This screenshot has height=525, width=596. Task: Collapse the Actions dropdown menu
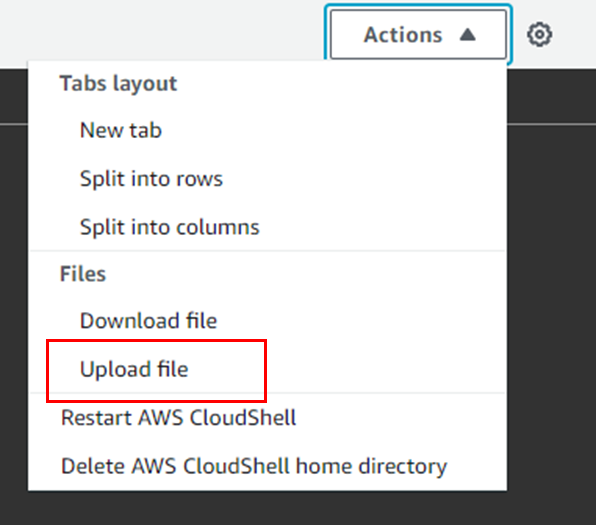click(x=418, y=35)
